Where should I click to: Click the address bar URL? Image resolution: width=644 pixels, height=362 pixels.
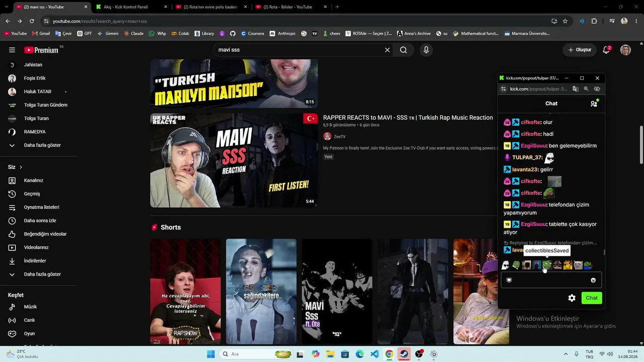coord(100,21)
